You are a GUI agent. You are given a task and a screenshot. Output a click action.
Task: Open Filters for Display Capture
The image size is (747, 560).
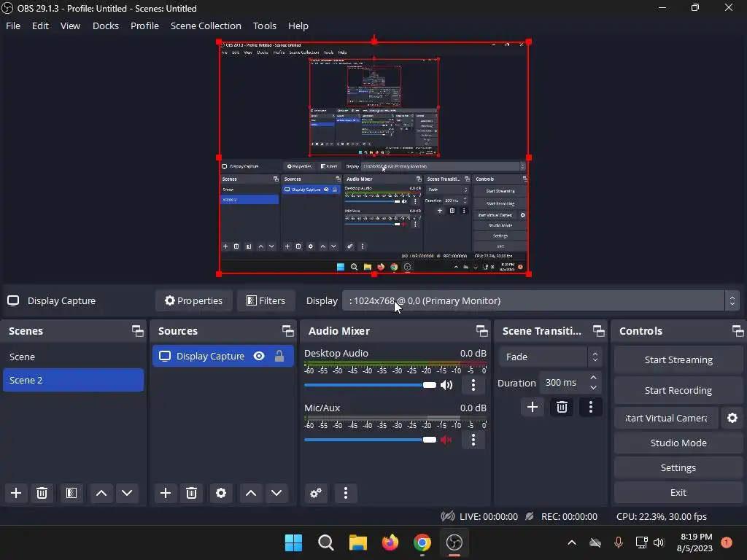266,300
